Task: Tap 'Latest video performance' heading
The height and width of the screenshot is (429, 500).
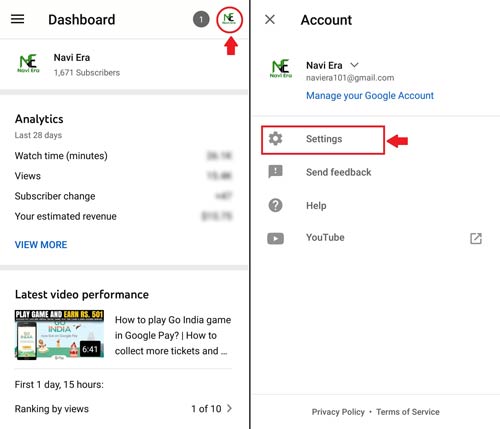Action: coord(82,295)
